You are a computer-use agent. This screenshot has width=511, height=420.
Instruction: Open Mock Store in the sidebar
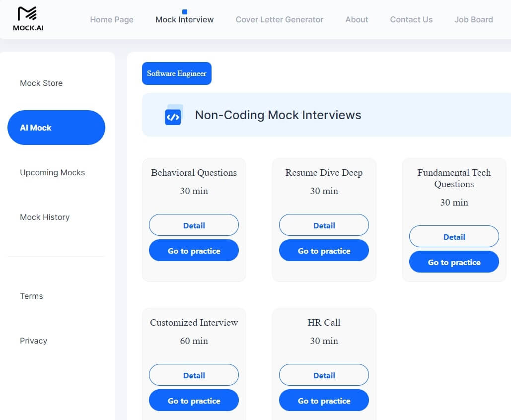coord(41,83)
